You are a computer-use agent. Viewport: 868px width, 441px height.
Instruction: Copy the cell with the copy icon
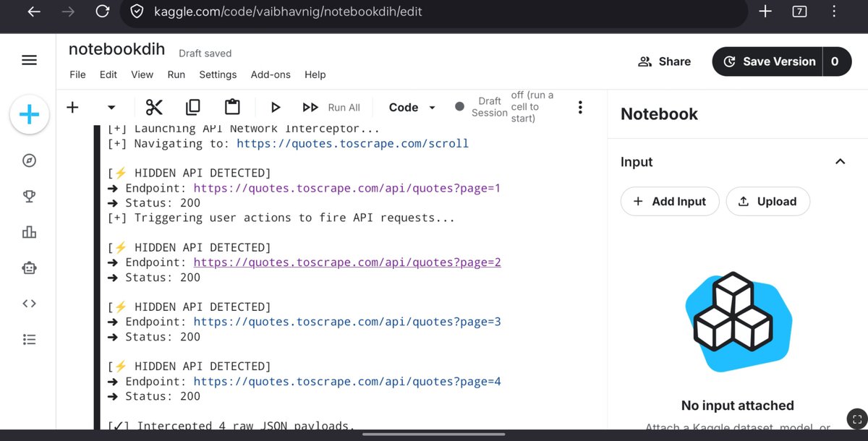tap(193, 107)
